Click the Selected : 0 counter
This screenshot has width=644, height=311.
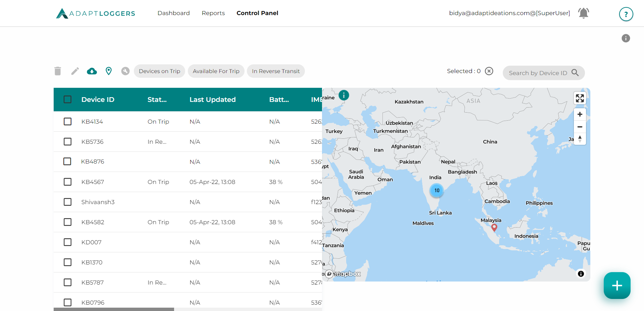[x=464, y=71]
